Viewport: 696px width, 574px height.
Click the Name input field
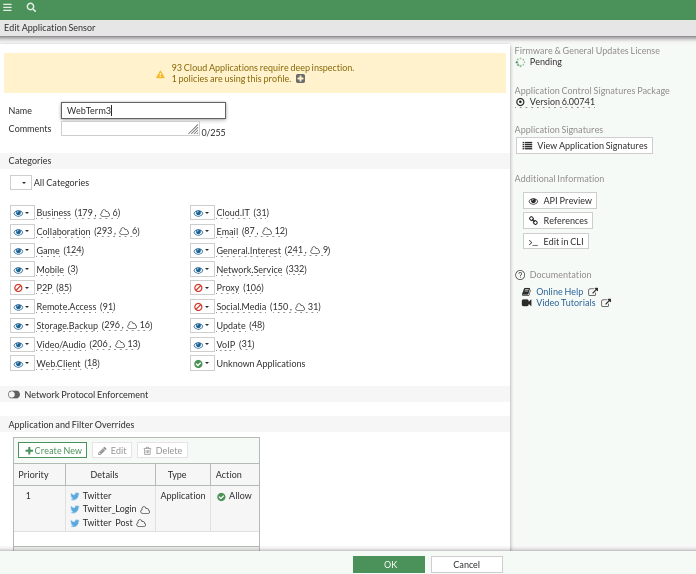click(143, 111)
